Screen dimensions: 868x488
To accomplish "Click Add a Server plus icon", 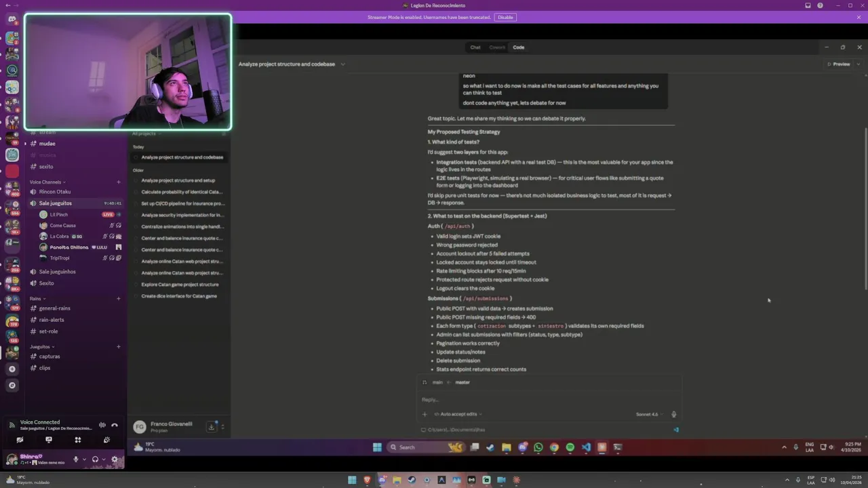I will pos(12,369).
